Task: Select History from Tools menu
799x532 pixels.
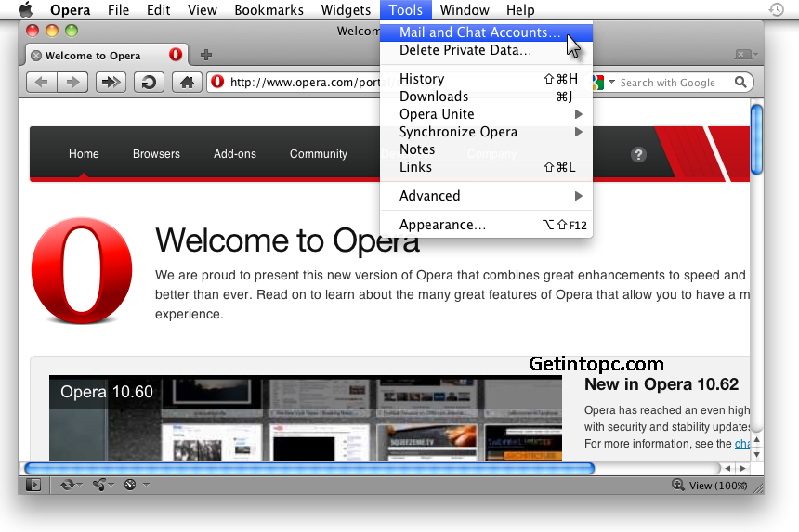Action: pos(486,79)
